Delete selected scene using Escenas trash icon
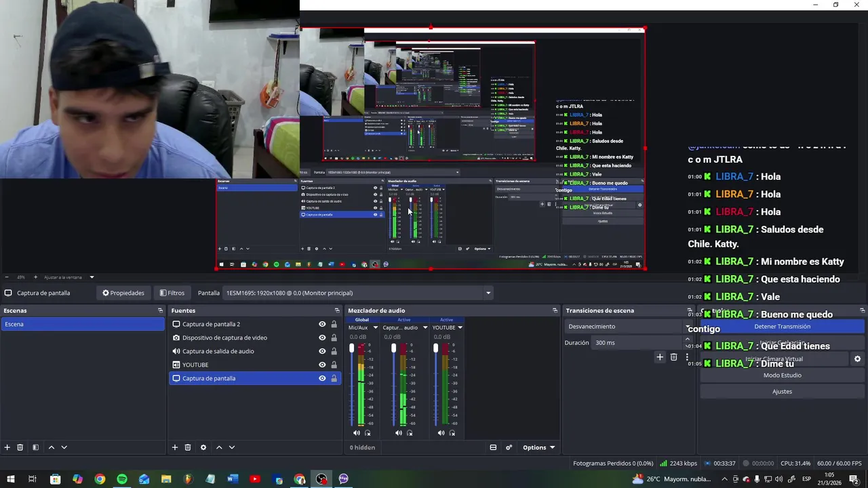The image size is (868, 488). 20,447
